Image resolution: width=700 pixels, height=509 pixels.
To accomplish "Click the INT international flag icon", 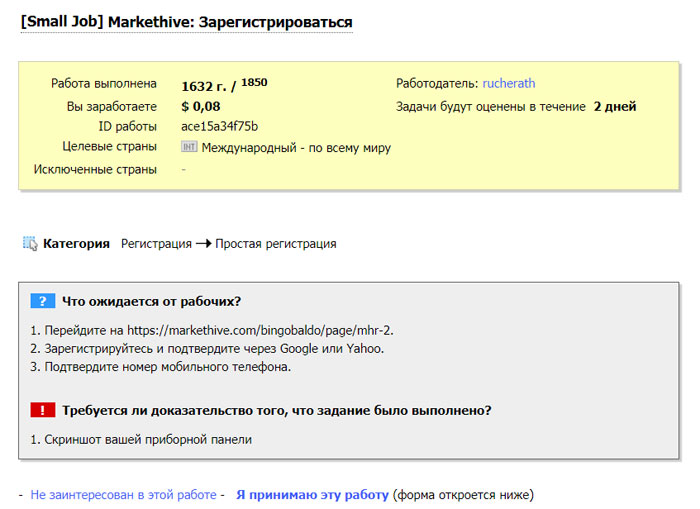I will point(189,146).
